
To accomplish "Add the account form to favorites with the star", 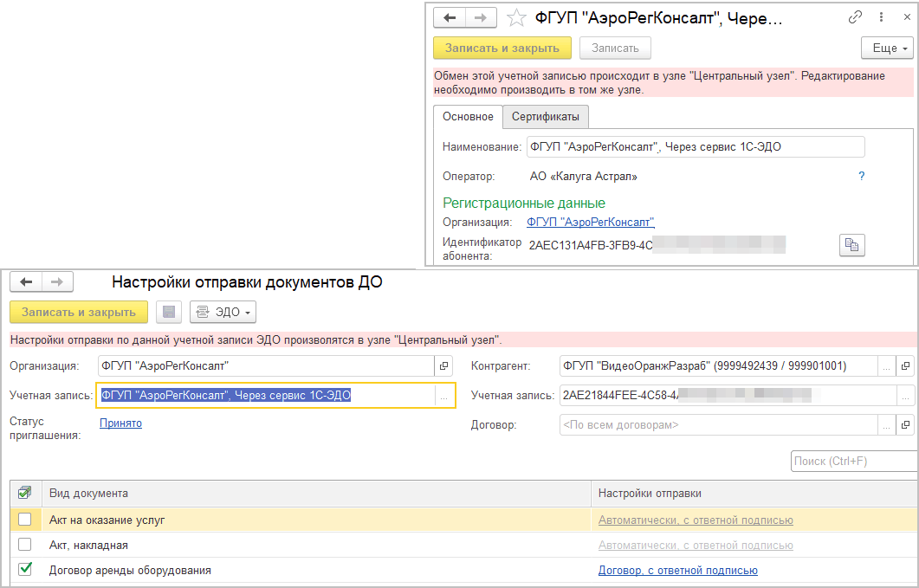I will pos(516,17).
